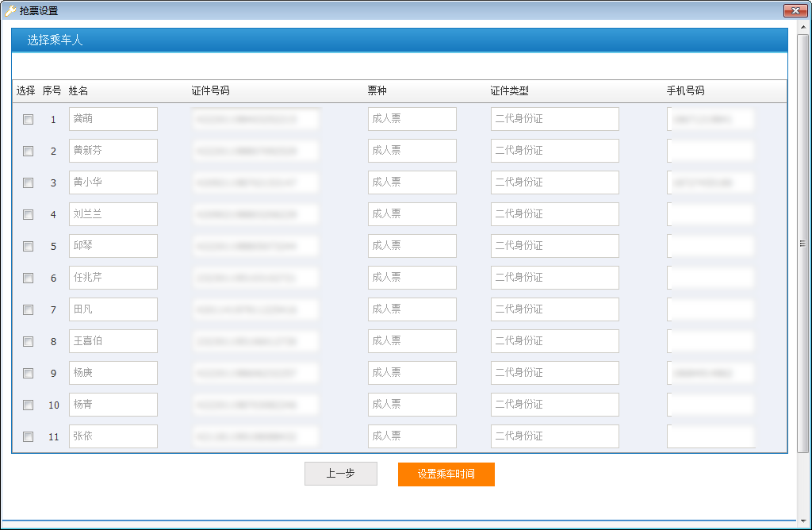Viewport: 812px width, 530px height.
Task: Click the 选择 column header
Action: 26,90
